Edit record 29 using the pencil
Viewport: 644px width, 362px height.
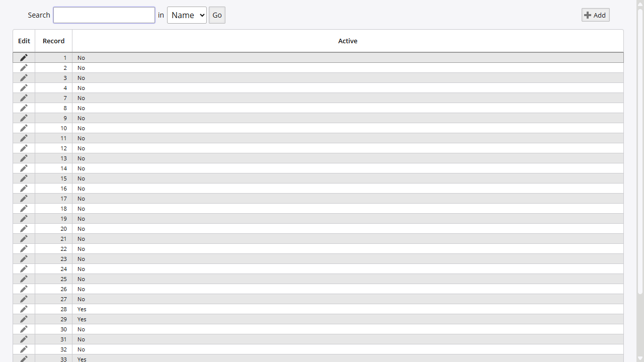(24, 319)
